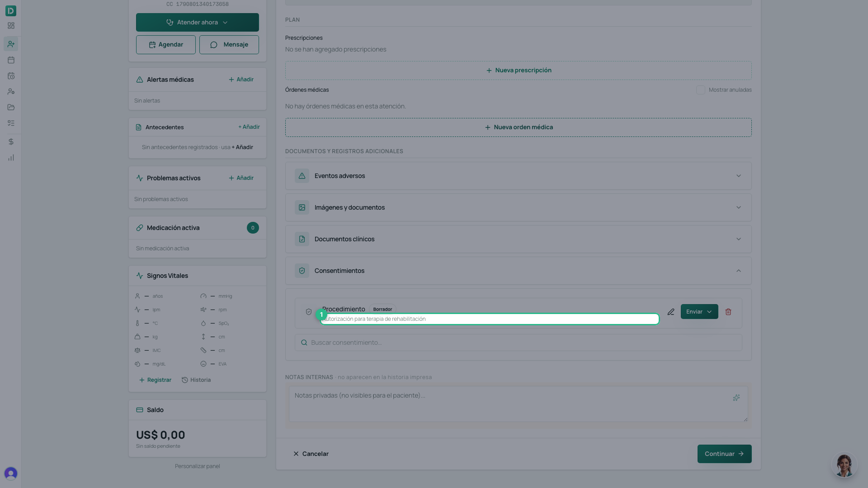Image resolution: width=868 pixels, height=488 pixels.
Task: Toggle the Mostrar anuladas checkbox
Action: click(700, 90)
